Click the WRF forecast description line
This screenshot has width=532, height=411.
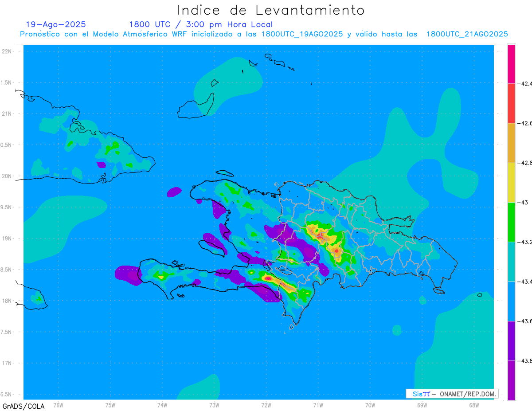(x=264, y=34)
